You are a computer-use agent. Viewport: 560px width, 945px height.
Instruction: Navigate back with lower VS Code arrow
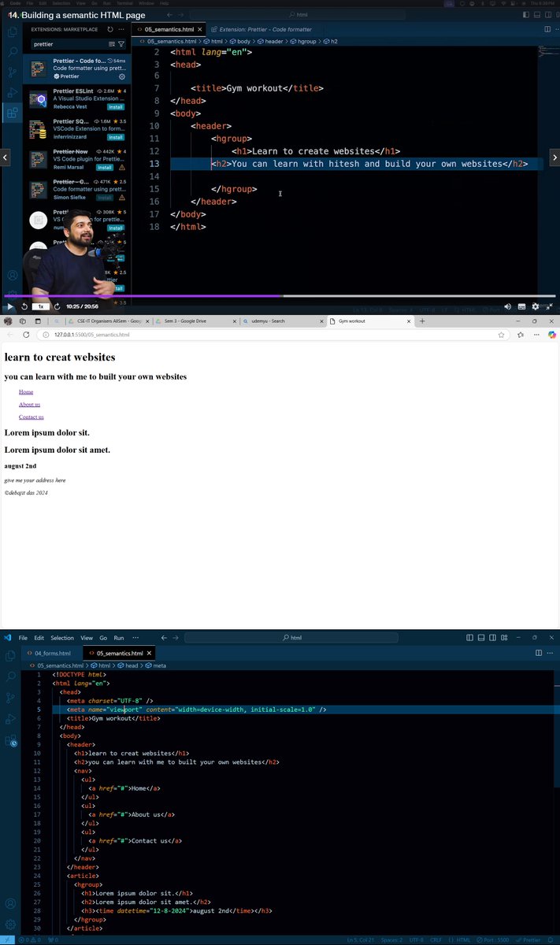[x=164, y=638]
